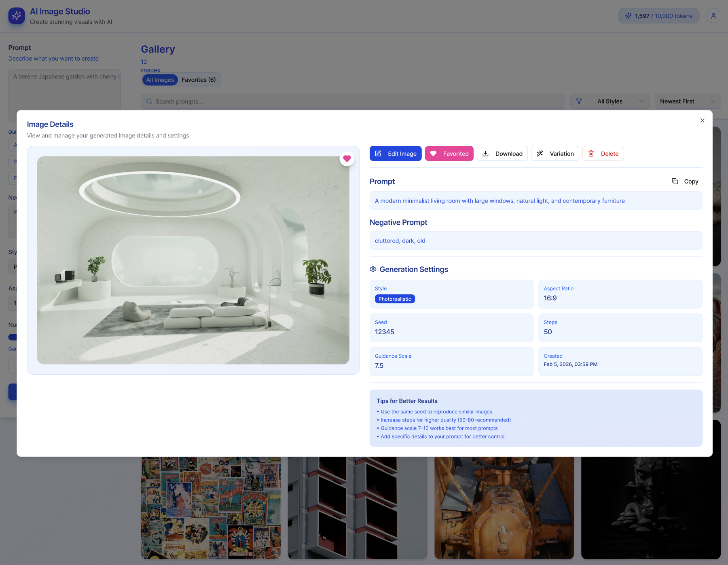Click the token usage counter icon
This screenshot has height=565, width=728.
click(x=628, y=16)
